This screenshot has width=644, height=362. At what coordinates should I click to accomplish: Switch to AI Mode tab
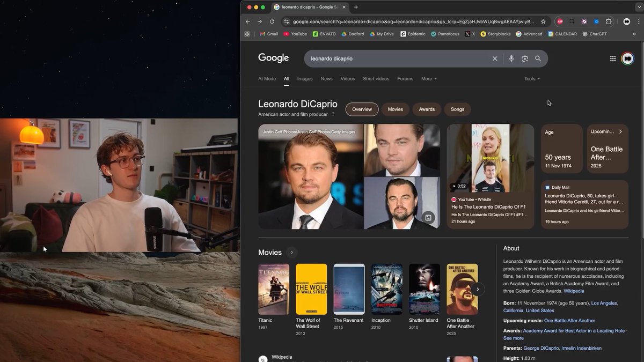pos(267,79)
